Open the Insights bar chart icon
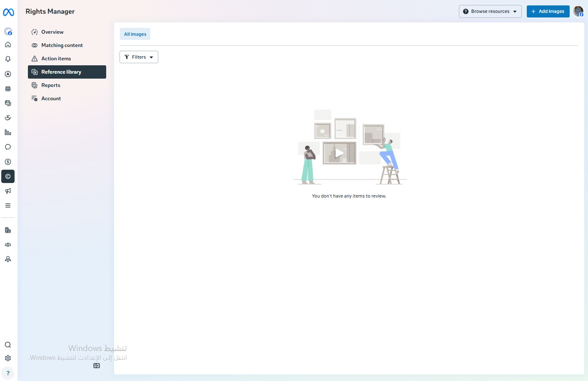 8,132
